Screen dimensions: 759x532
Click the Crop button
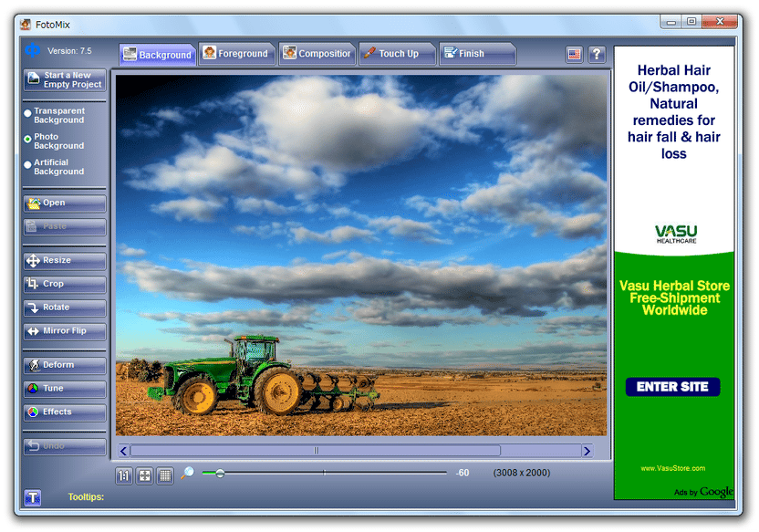(64, 284)
